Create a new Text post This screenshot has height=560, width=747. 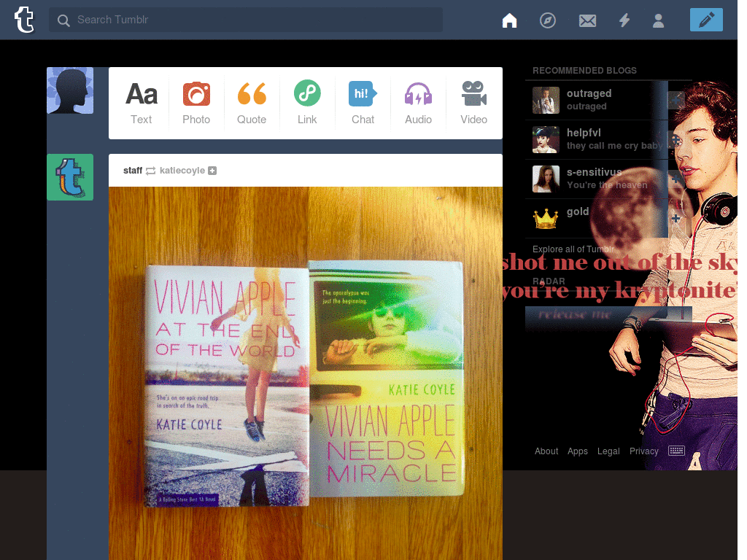click(x=142, y=103)
